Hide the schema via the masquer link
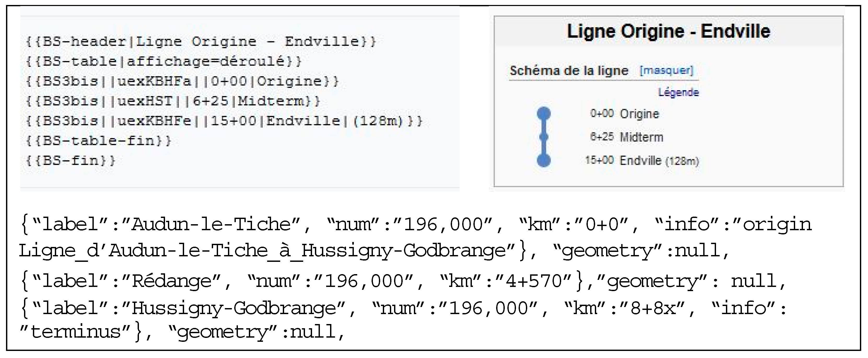868x358 pixels. click(x=666, y=71)
